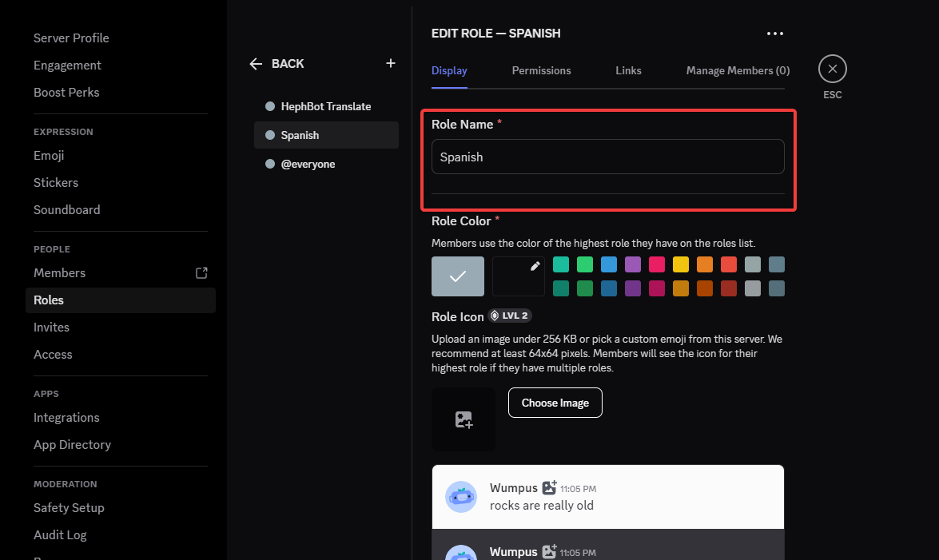Click the plus icon to create role

[391, 63]
